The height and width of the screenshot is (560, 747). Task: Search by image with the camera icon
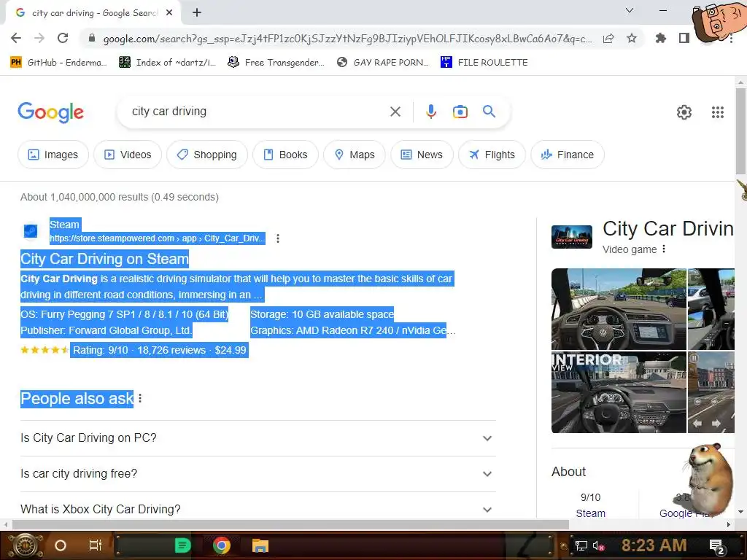(460, 112)
